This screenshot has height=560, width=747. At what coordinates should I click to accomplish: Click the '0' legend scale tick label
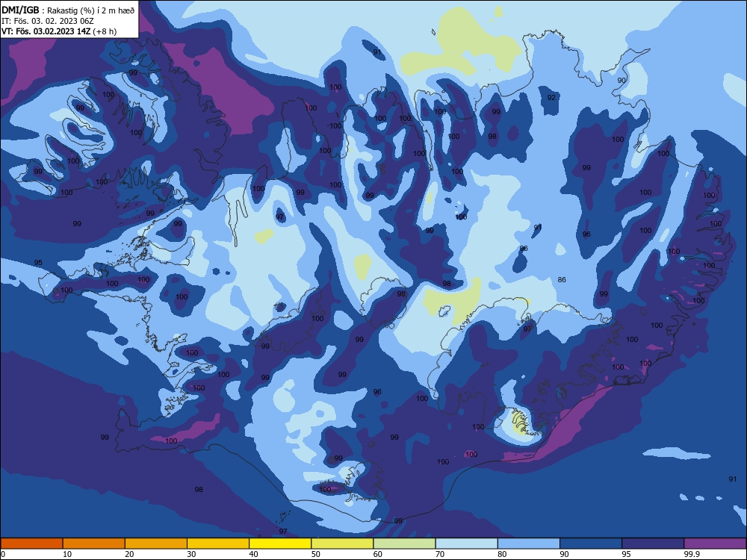(x=3, y=554)
